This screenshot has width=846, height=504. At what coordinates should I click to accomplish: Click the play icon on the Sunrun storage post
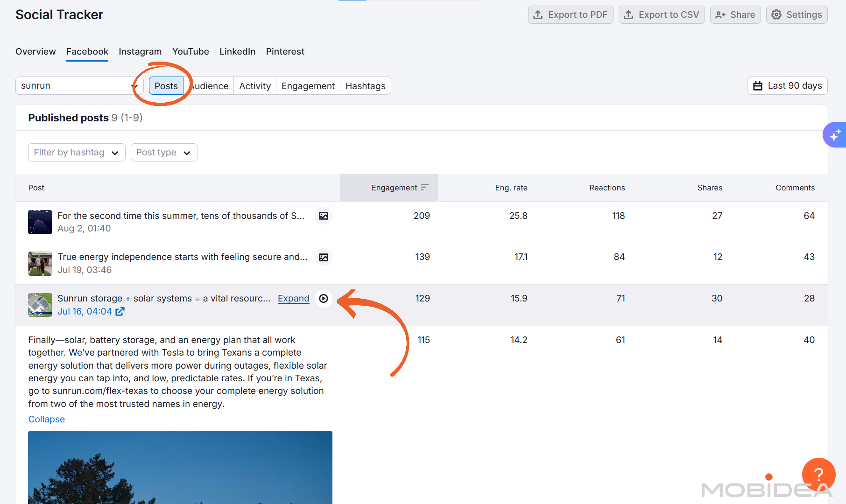tap(324, 299)
